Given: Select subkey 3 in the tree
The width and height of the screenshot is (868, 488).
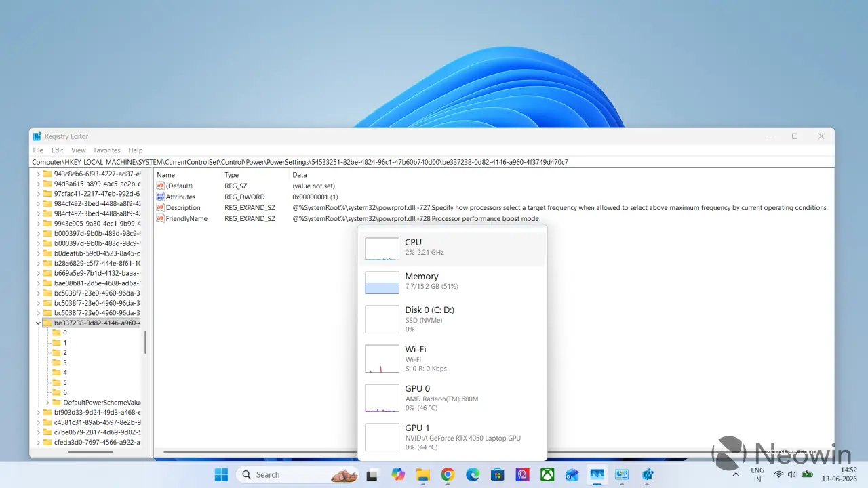Looking at the screenshot, I should click(x=65, y=363).
